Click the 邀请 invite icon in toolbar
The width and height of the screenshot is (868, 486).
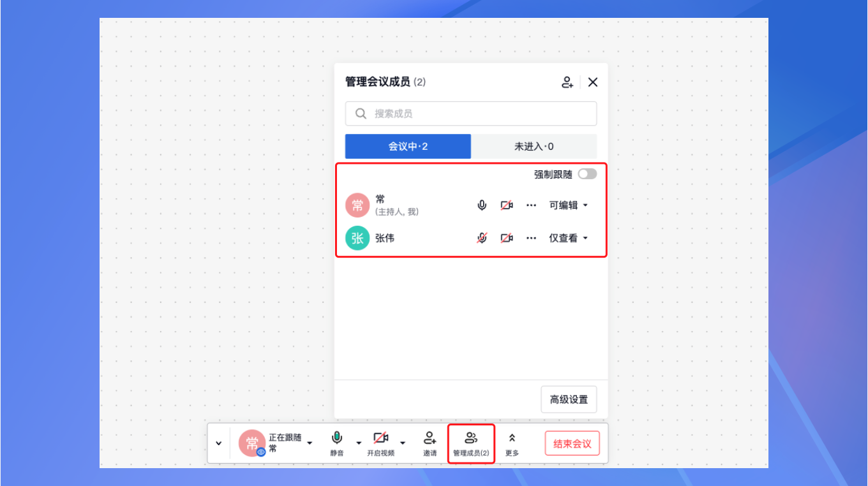[x=430, y=443]
